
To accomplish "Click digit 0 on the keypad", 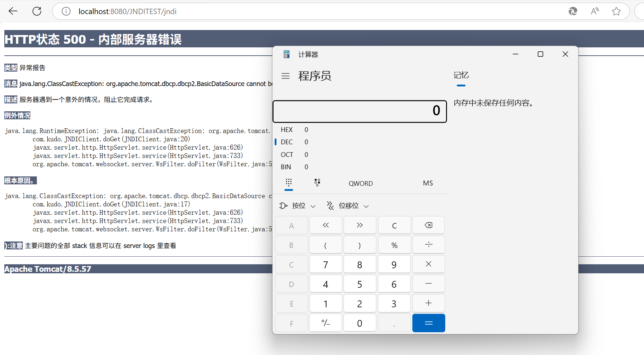I will (x=360, y=323).
